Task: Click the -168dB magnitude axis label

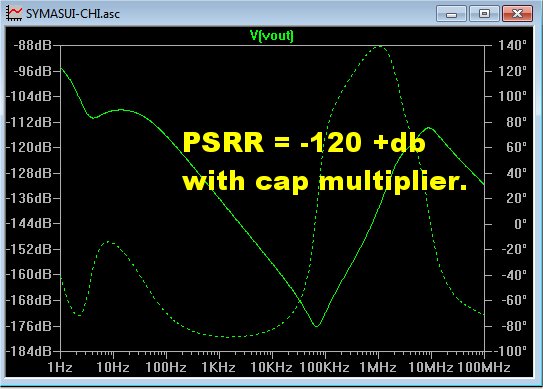Action: click(29, 300)
